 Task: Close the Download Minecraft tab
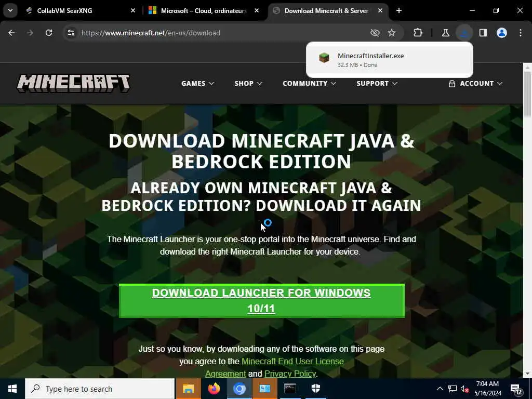pyautogui.click(x=380, y=11)
